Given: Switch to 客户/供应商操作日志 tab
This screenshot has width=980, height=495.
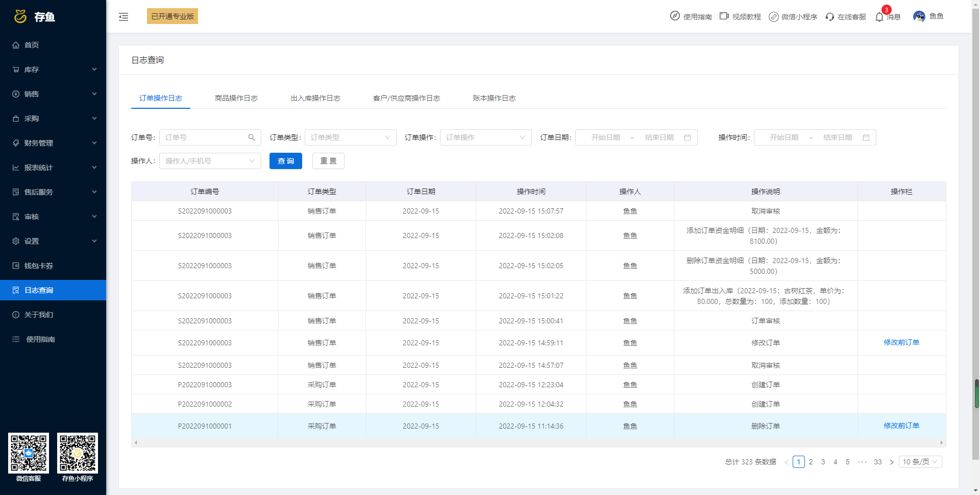Looking at the screenshot, I should [407, 98].
